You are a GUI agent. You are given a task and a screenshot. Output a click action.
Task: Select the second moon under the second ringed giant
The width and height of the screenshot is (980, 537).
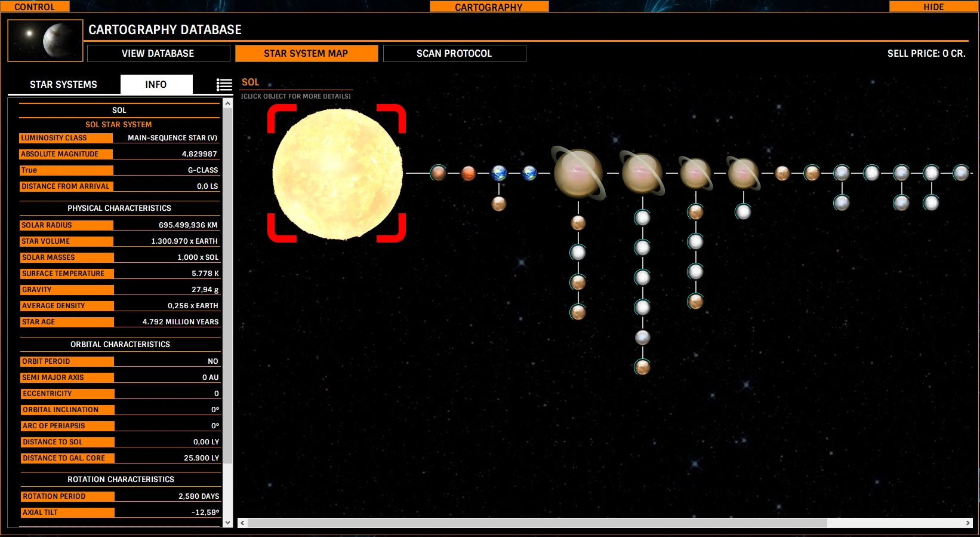pos(642,247)
